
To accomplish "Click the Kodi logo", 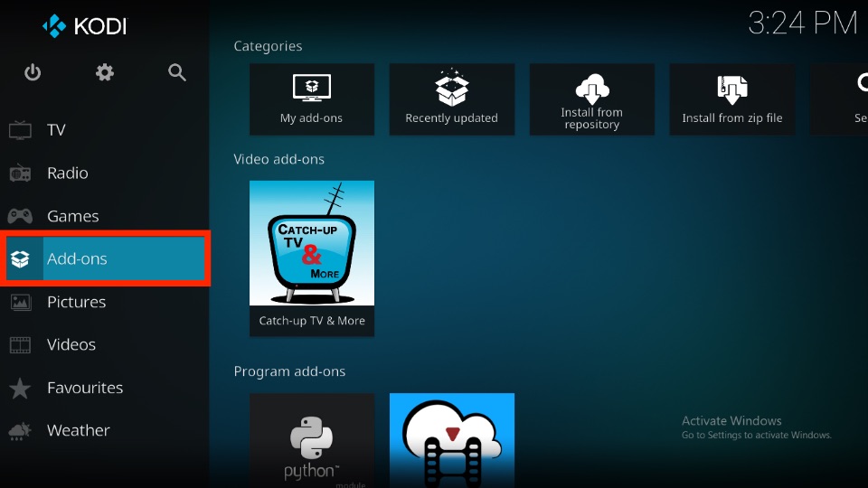I will point(85,26).
